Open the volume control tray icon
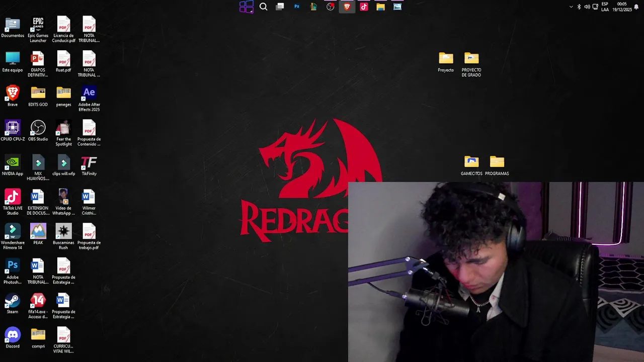The height and width of the screenshot is (362, 644). pyautogui.click(x=587, y=7)
